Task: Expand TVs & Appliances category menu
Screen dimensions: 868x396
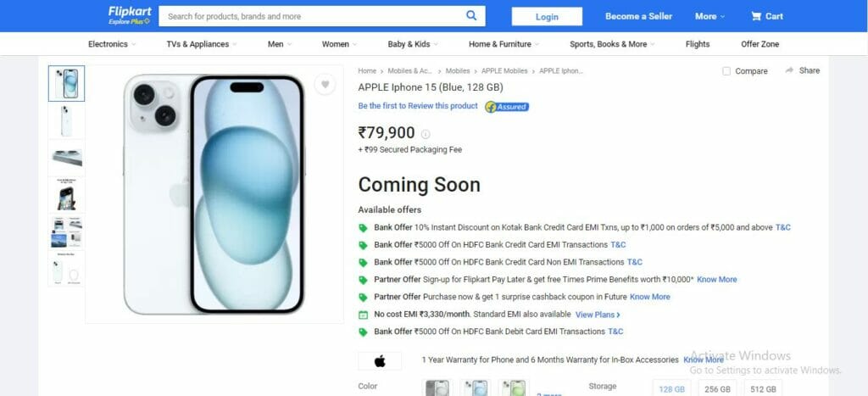Action: pos(202,44)
